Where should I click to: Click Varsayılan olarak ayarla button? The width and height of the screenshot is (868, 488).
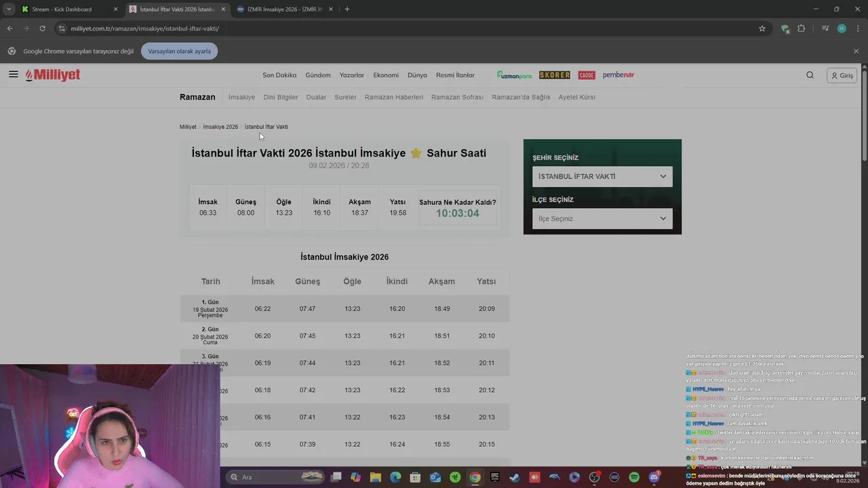pos(179,51)
